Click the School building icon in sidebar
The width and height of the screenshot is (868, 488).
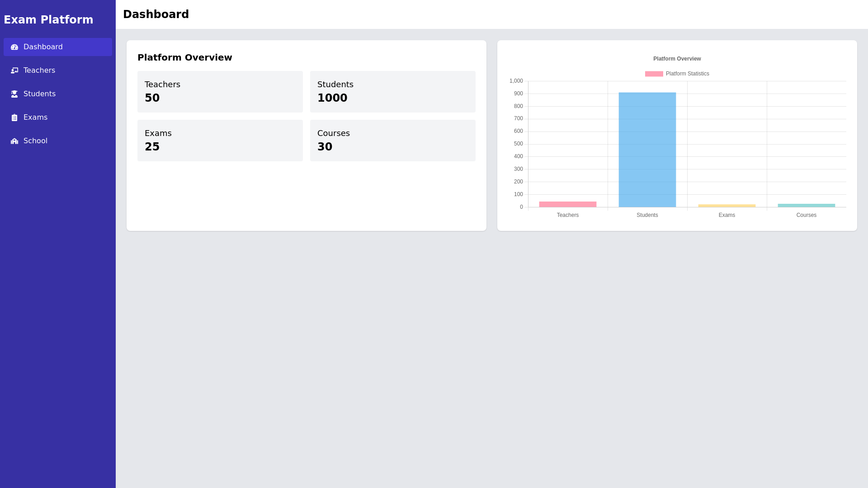pos(14,141)
